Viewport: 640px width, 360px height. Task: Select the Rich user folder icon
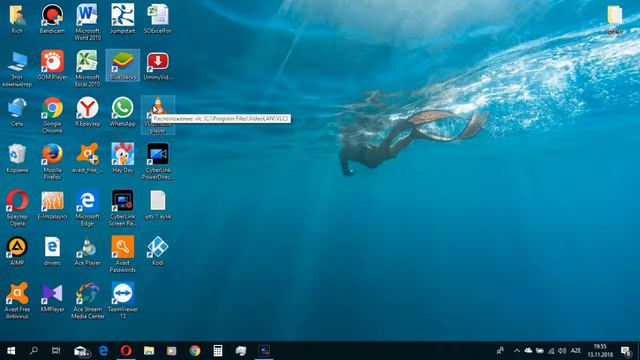click(17, 19)
